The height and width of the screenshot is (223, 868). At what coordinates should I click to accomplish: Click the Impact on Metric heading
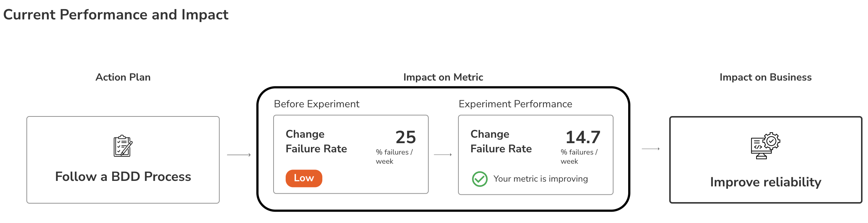pos(443,77)
